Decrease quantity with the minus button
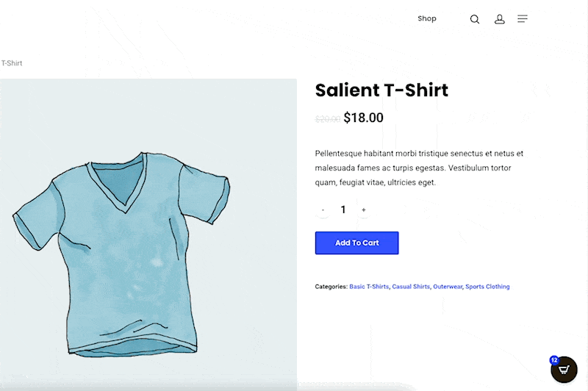 pos(323,210)
